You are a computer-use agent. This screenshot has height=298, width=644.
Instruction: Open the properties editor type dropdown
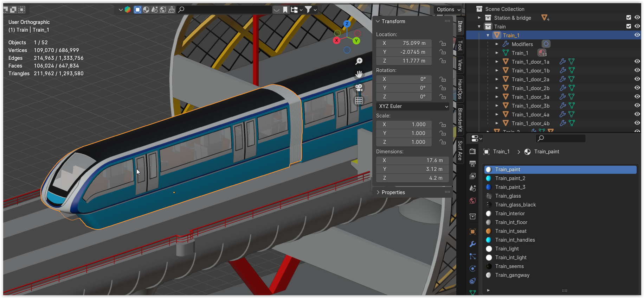coord(476,139)
